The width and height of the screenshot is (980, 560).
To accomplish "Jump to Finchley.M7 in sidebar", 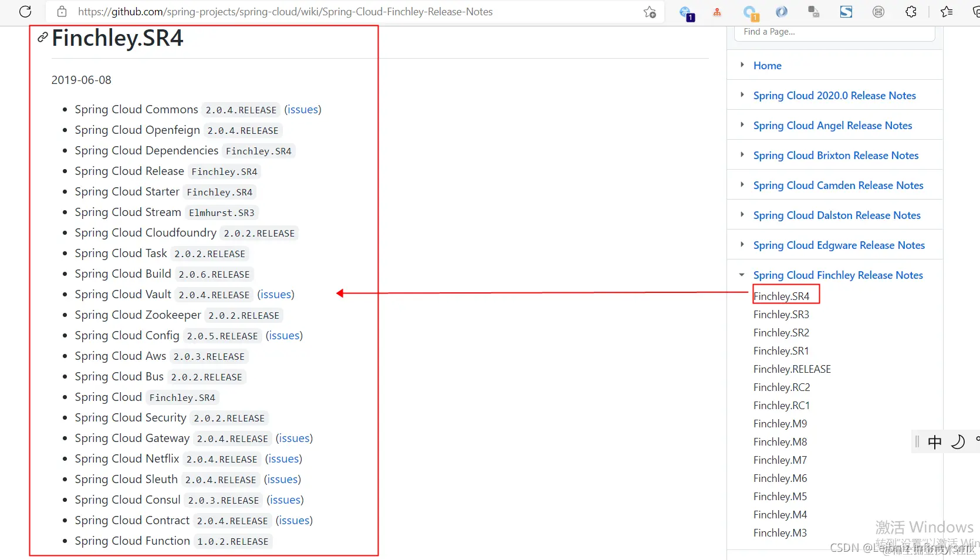I will pyautogui.click(x=780, y=460).
